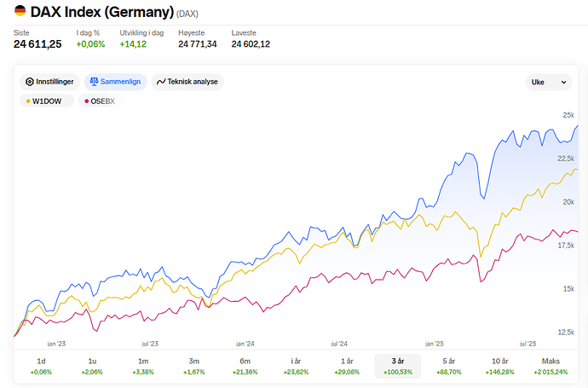Click the yellow W1DOW color dot
588x388 pixels.
click(29, 101)
